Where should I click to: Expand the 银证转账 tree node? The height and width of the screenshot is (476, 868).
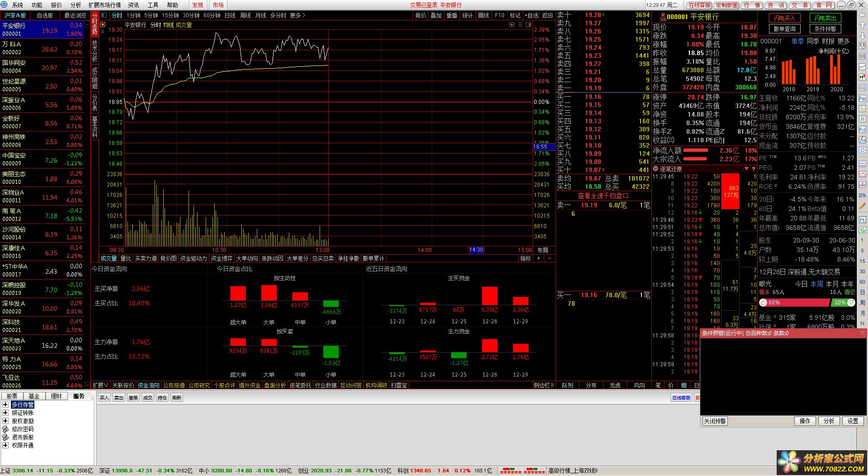point(5,413)
